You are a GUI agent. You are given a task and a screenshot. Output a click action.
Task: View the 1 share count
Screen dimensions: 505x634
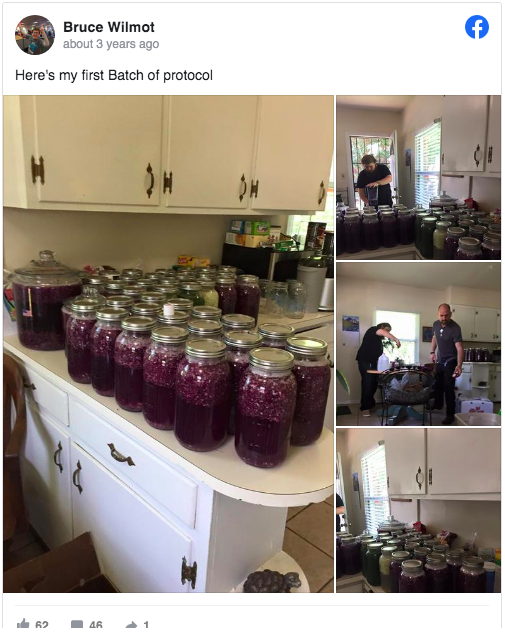pos(146,625)
